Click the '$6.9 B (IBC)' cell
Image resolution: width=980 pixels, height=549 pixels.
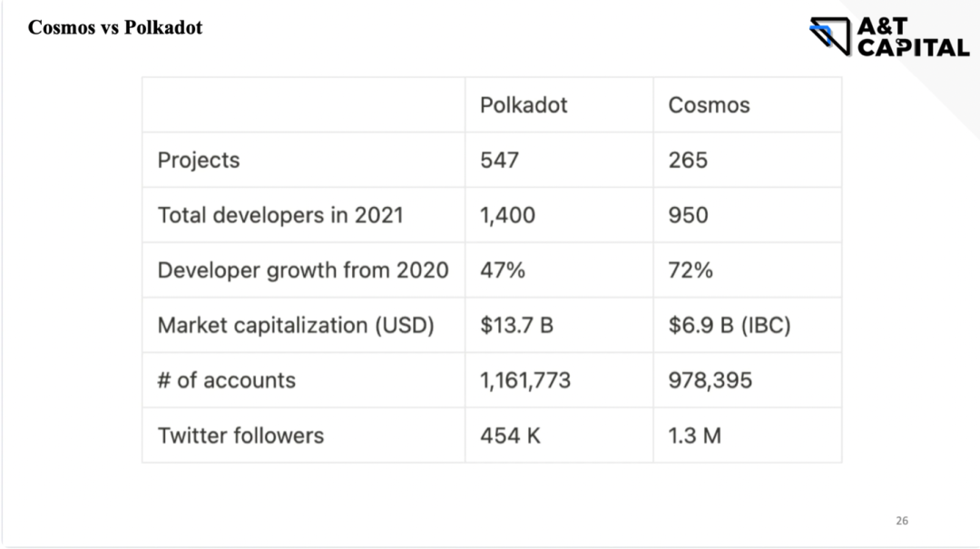730,325
